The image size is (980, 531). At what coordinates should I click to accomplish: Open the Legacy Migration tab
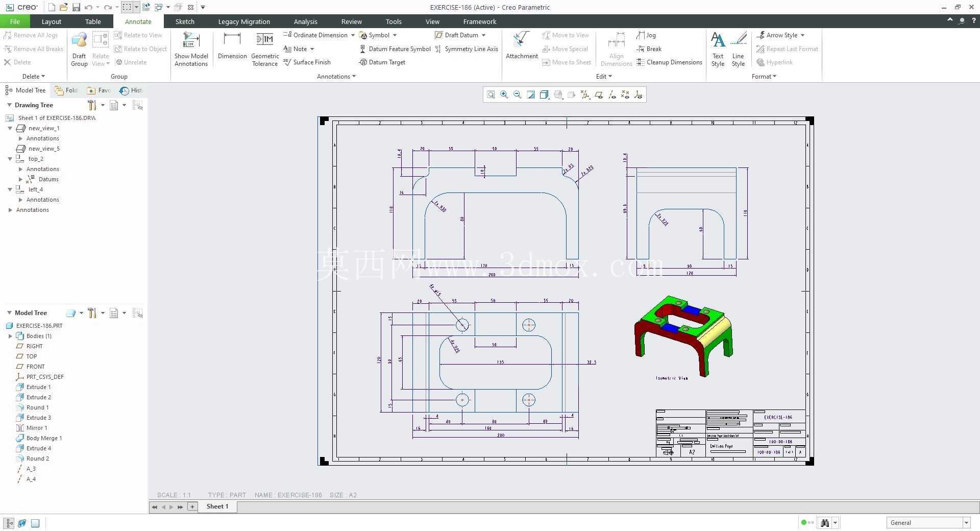point(244,21)
